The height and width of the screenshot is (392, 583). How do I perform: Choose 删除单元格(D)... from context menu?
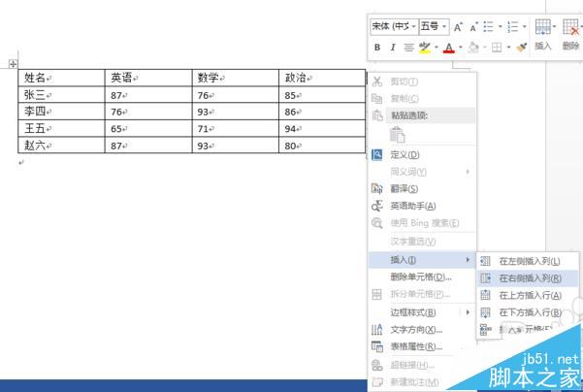coord(422,278)
